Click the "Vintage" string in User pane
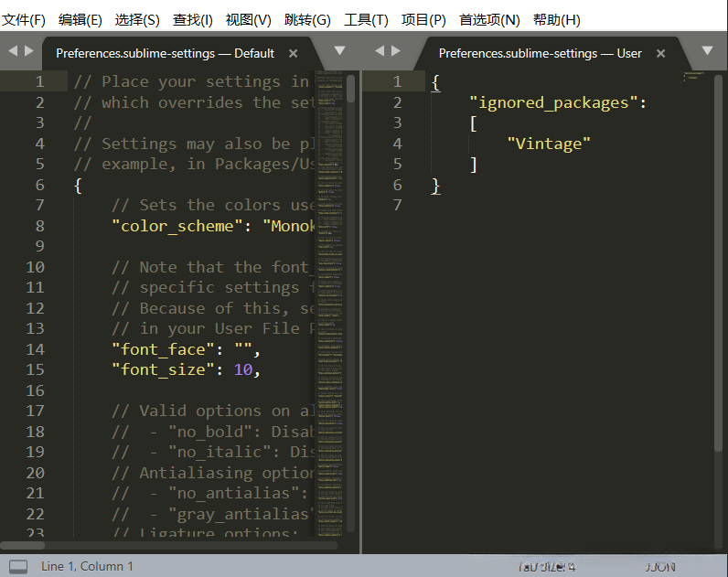This screenshot has height=577, width=728. tap(549, 144)
